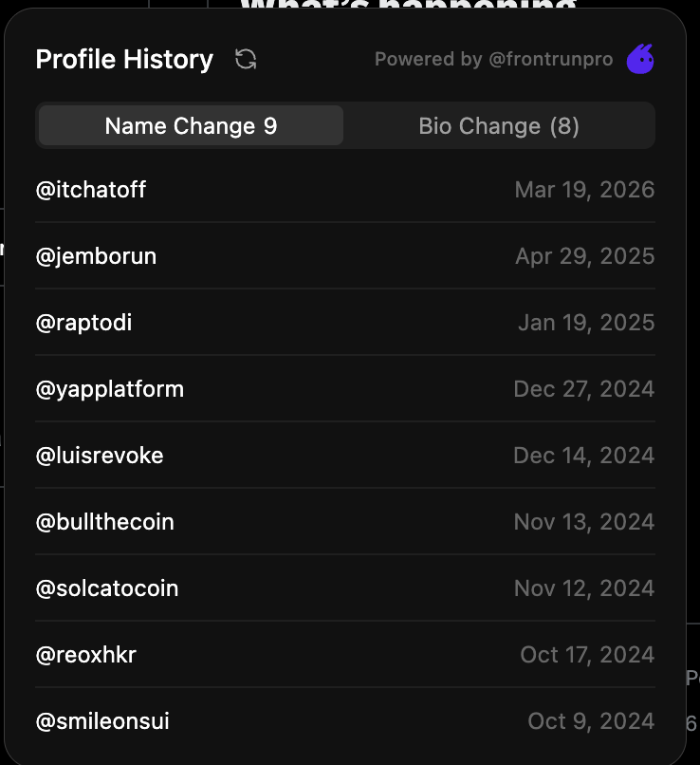Open the @luisrevoke history entry
This screenshot has width=700, height=765.
coord(100,456)
